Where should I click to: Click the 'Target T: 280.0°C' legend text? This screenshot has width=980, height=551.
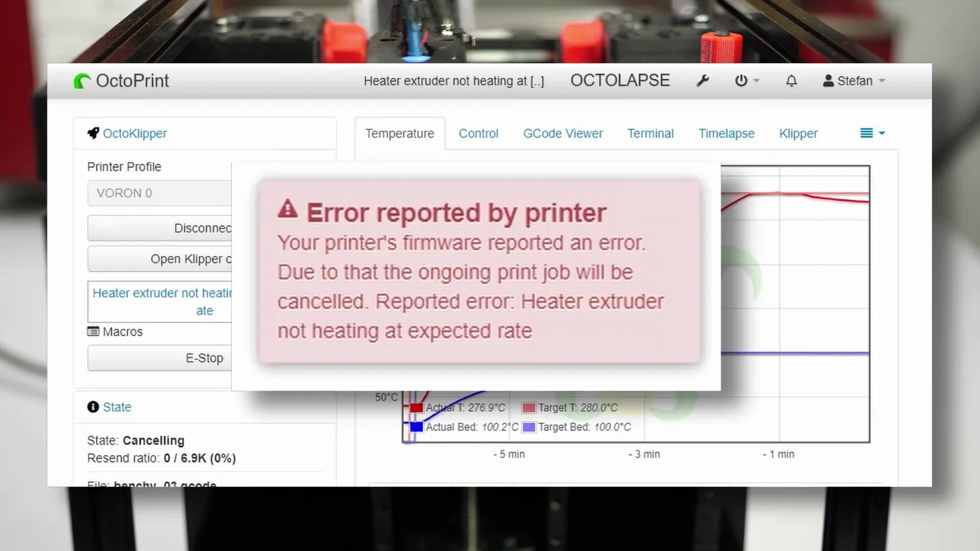click(x=578, y=407)
